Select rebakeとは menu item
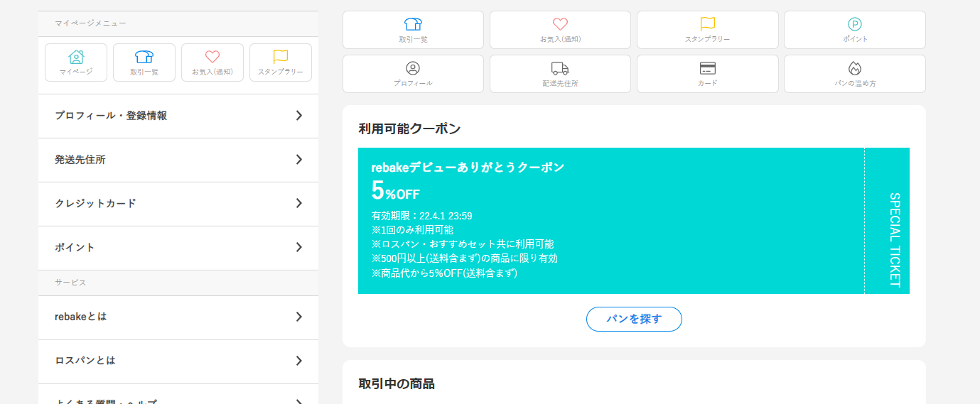 pyautogui.click(x=178, y=317)
